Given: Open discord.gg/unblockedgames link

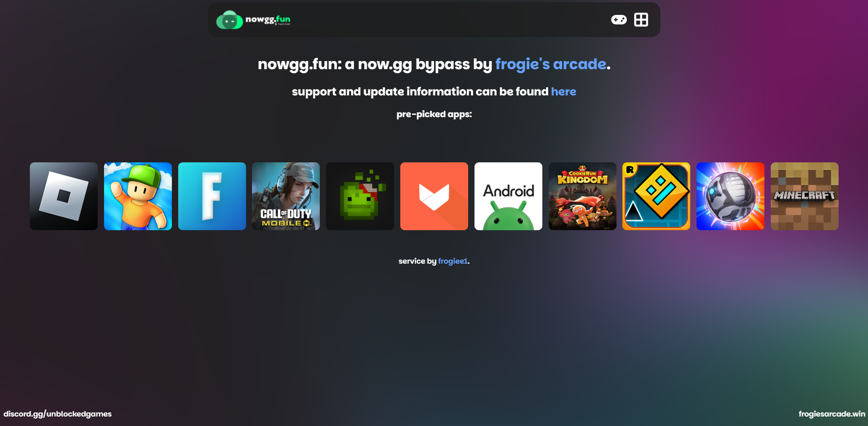Looking at the screenshot, I should pos(57,414).
